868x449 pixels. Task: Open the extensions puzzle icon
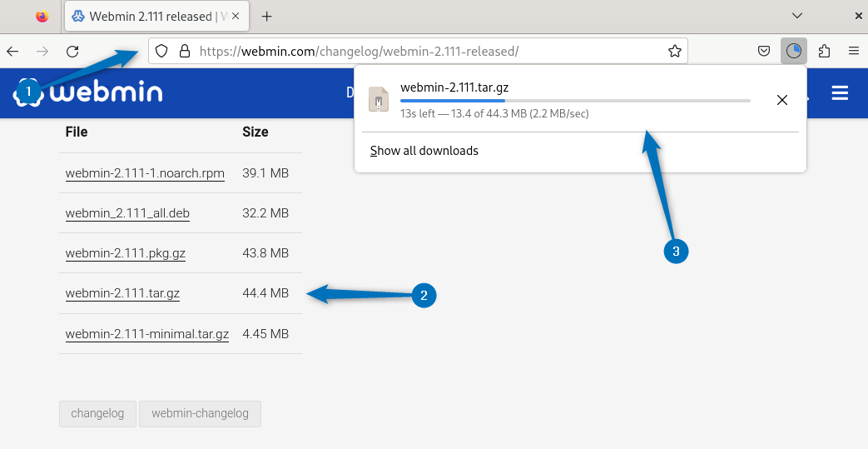(x=824, y=51)
